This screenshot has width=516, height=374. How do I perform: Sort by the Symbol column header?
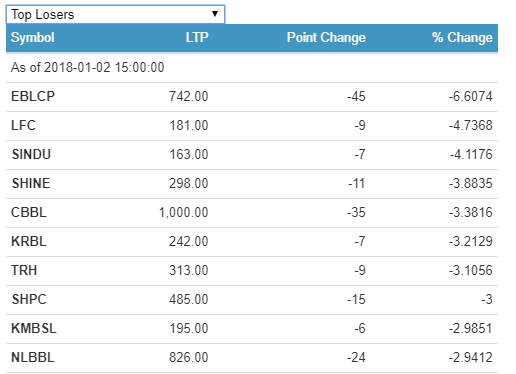tap(33, 37)
